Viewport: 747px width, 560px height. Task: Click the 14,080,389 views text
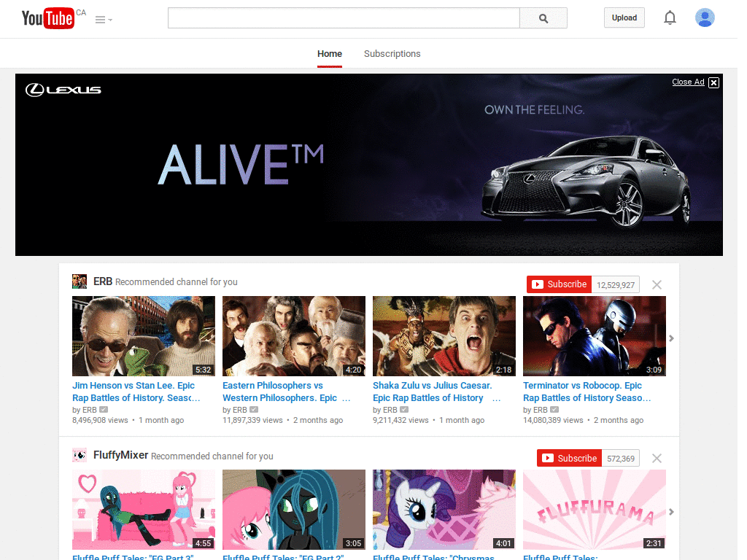coord(553,420)
